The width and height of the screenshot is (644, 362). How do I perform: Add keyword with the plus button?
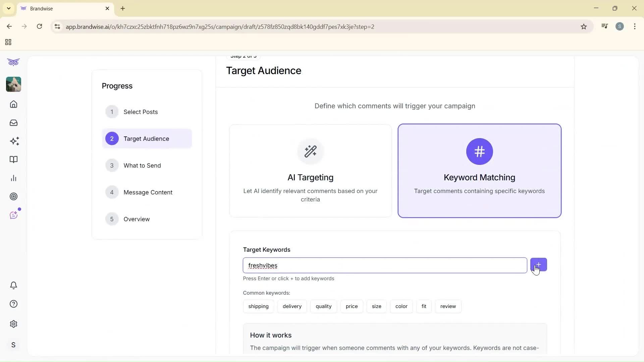point(538,264)
